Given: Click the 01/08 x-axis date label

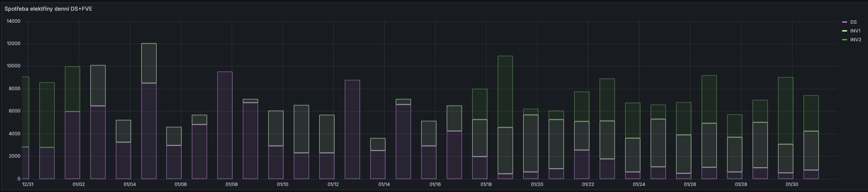Looking at the screenshot, I should click(x=231, y=185).
